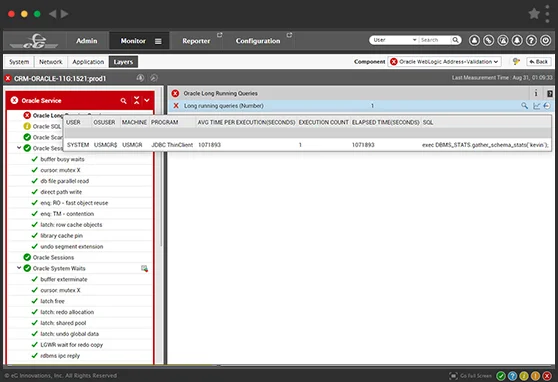This screenshot has width=558, height=382.
Task: Switch to the Network tab
Action: point(51,62)
